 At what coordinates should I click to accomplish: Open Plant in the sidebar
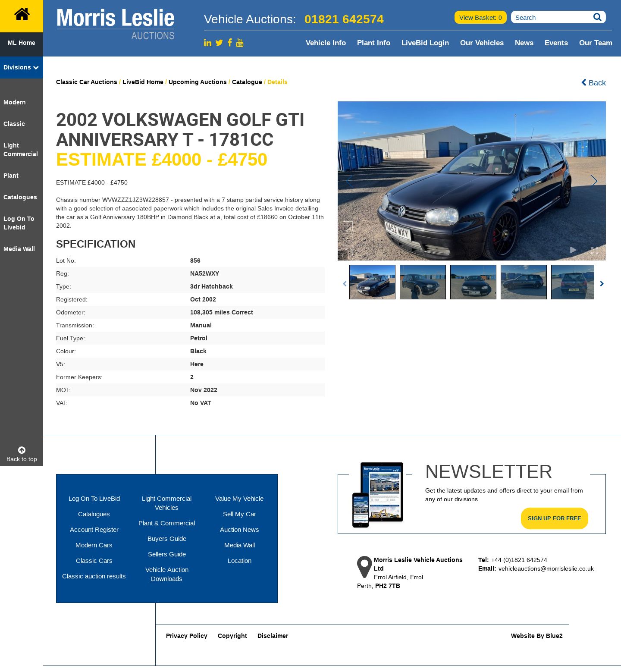tap(11, 176)
